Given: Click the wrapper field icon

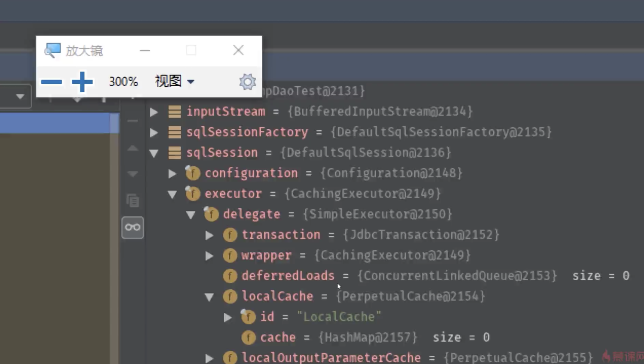Looking at the screenshot, I should [230, 255].
